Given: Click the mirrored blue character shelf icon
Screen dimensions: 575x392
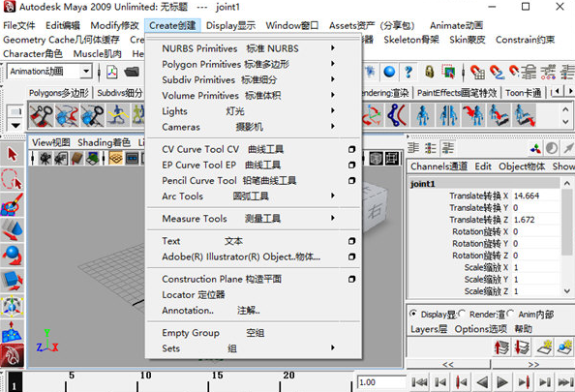Looking at the screenshot, I should click(448, 115).
